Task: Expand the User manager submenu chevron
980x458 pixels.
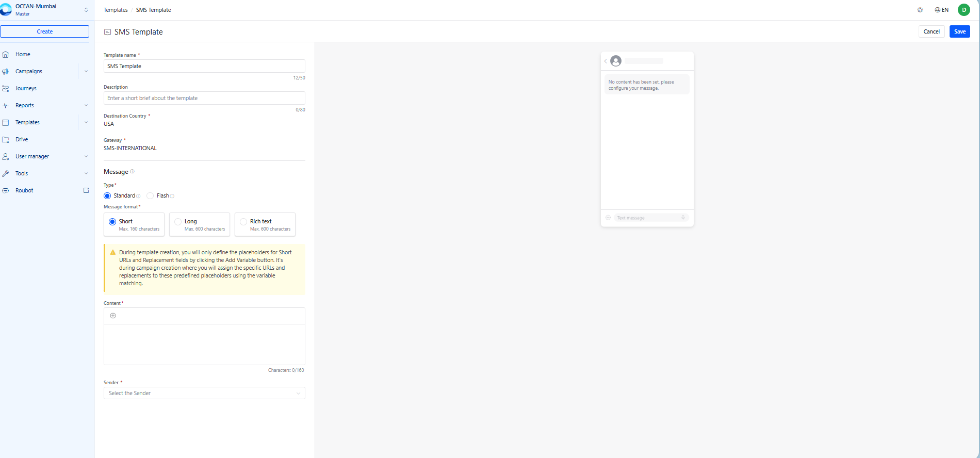Action: [86, 156]
